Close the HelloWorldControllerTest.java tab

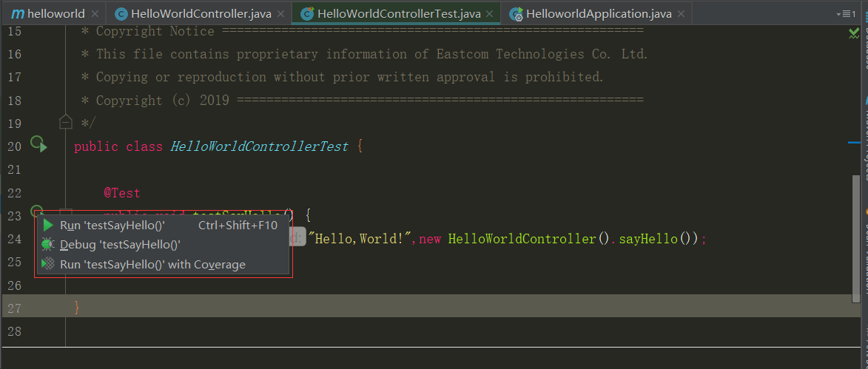click(x=491, y=14)
